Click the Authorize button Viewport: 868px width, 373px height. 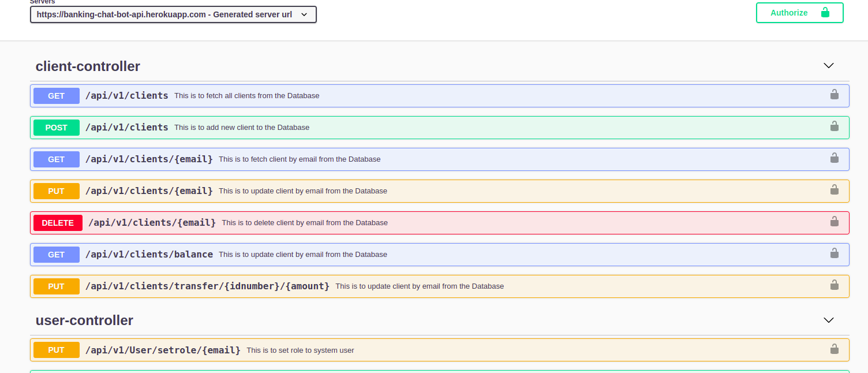point(799,13)
